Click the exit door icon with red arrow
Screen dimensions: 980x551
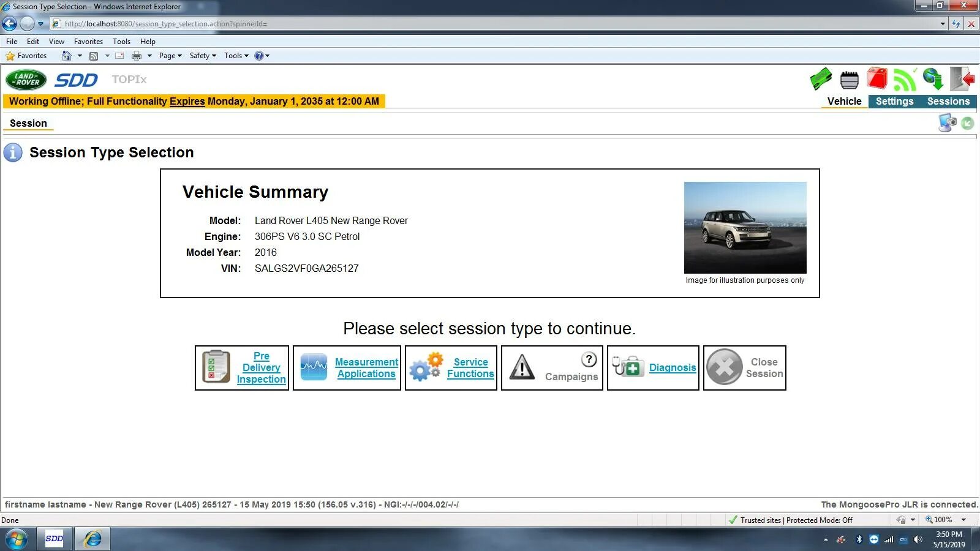pos(962,79)
